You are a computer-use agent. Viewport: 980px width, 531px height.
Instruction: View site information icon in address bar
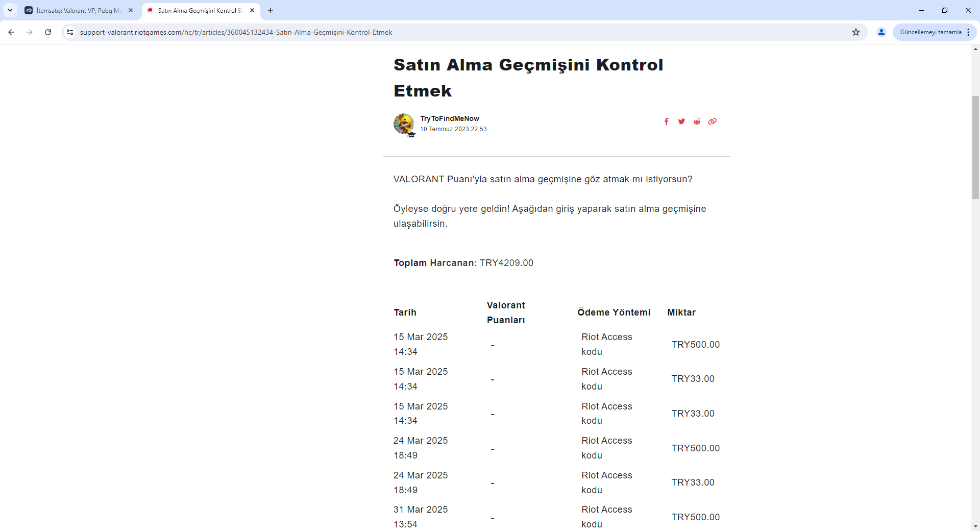(70, 32)
